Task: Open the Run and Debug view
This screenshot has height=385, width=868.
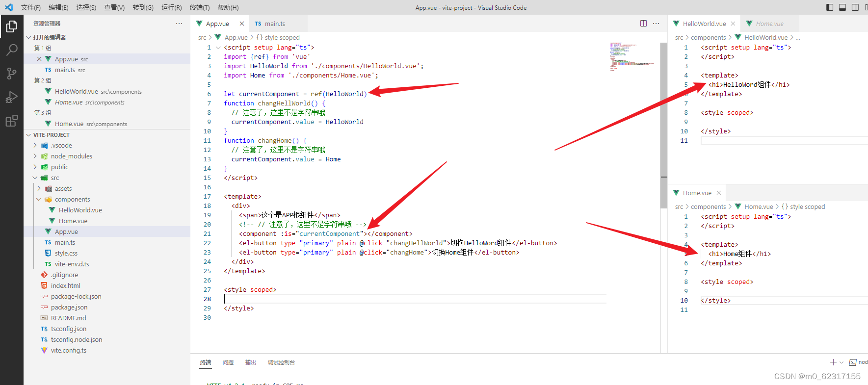Action: [11, 97]
